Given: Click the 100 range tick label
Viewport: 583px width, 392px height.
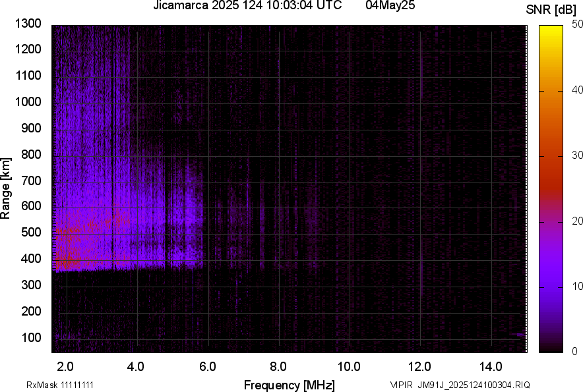Looking at the screenshot, I should 31,338.
